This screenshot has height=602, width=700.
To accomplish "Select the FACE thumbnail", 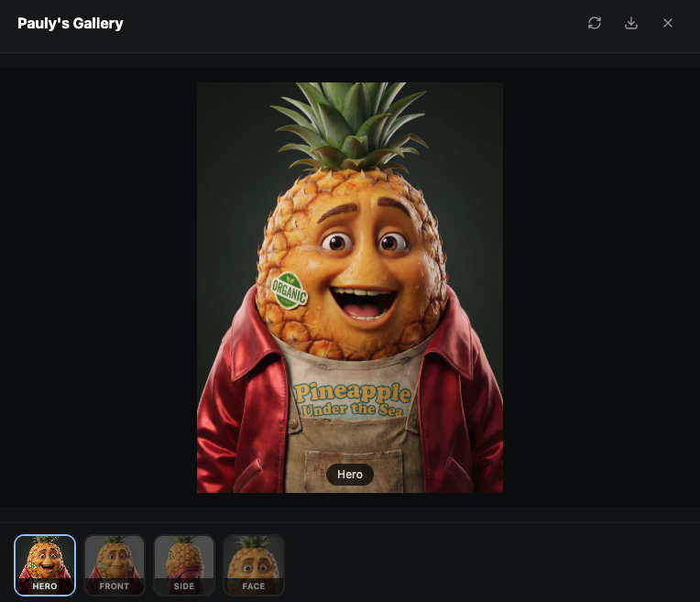I will click(x=254, y=565).
